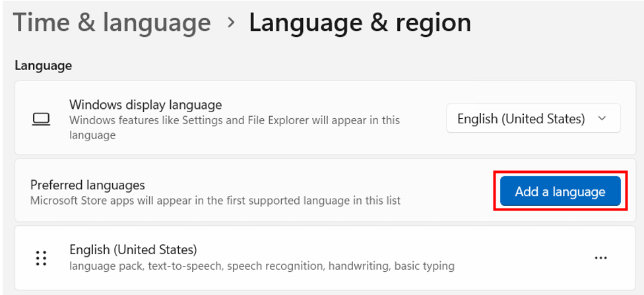Select the Language section heading

[43, 65]
